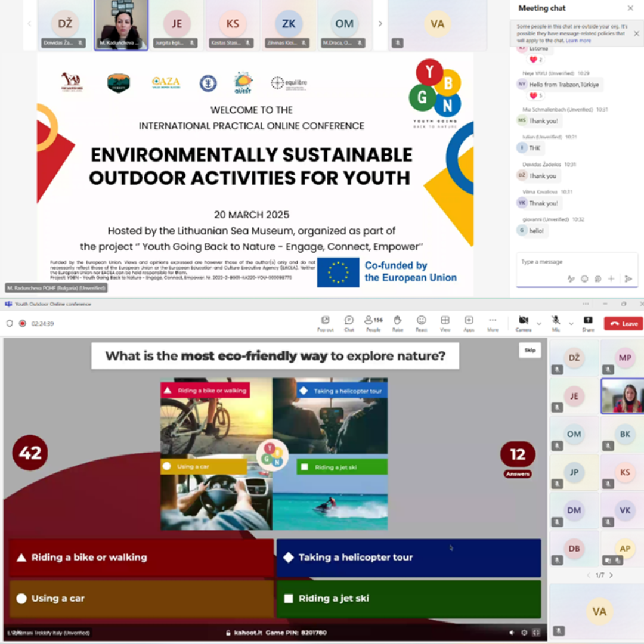Image resolution: width=644 pixels, height=644 pixels.
Task: Go to previous participant page before 1/7
Action: point(589,575)
